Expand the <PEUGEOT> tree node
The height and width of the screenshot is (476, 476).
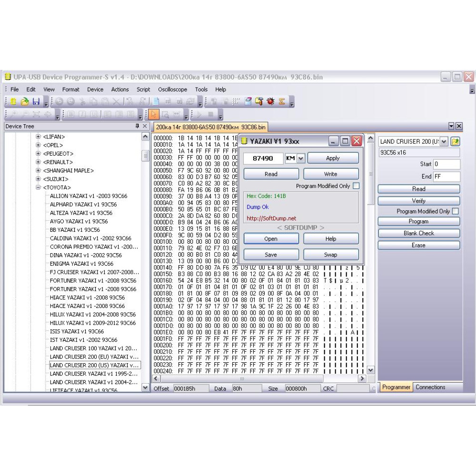point(38,154)
